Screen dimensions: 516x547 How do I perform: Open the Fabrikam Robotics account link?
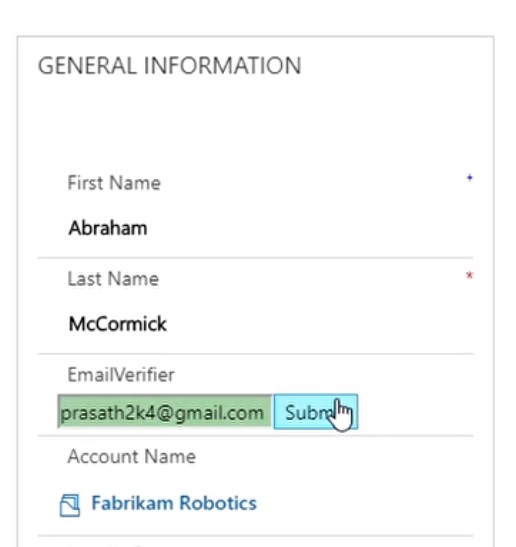(174, 503)
